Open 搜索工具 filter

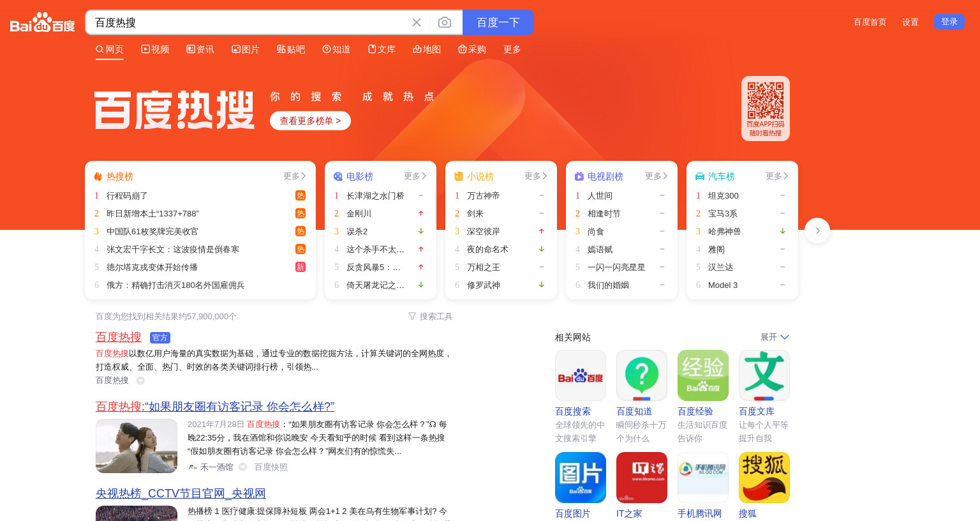point(430,316)
